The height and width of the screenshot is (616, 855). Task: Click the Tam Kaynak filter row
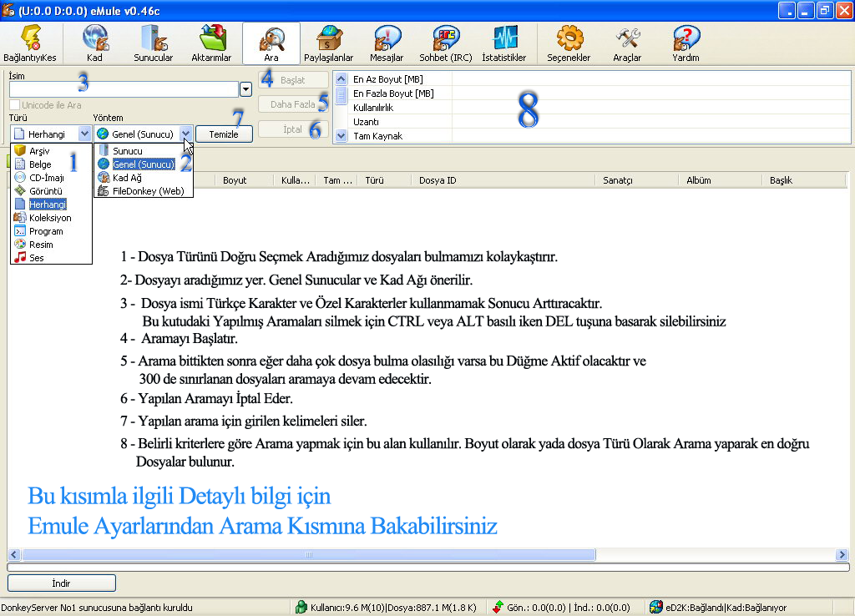point(599,136)
